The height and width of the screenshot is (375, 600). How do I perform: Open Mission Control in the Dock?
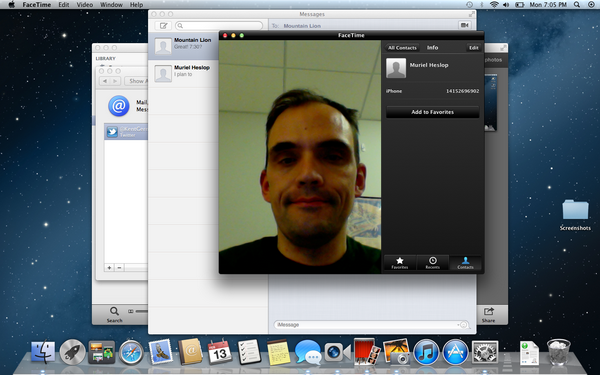click(x=101, y=352)
